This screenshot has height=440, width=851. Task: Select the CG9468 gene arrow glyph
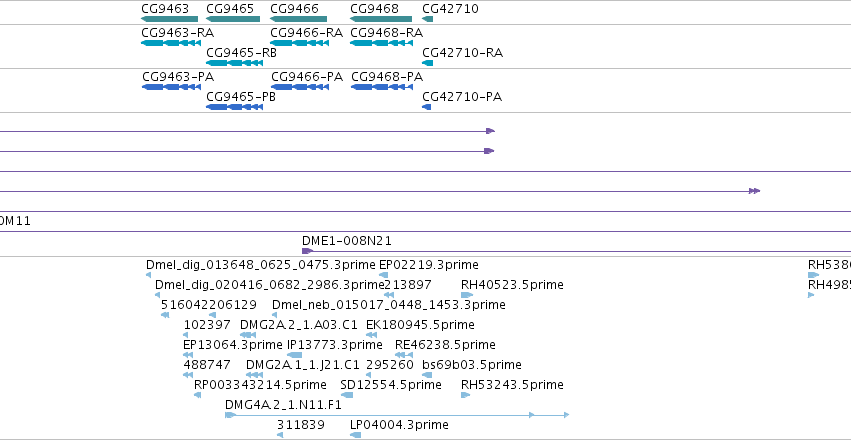pyautogui.click(x=381, y=19)
